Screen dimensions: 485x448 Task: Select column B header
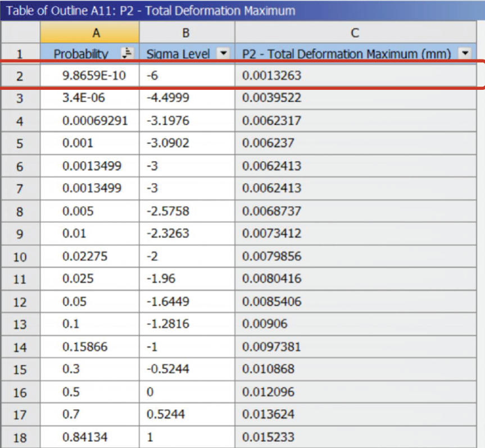point(187,33)
